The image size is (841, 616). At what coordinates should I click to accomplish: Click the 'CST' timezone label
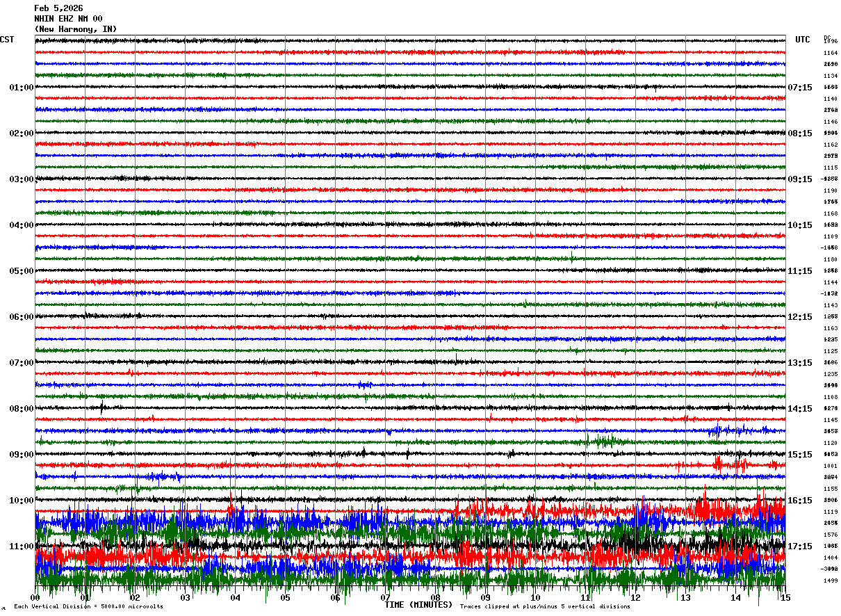click(7, 40)
